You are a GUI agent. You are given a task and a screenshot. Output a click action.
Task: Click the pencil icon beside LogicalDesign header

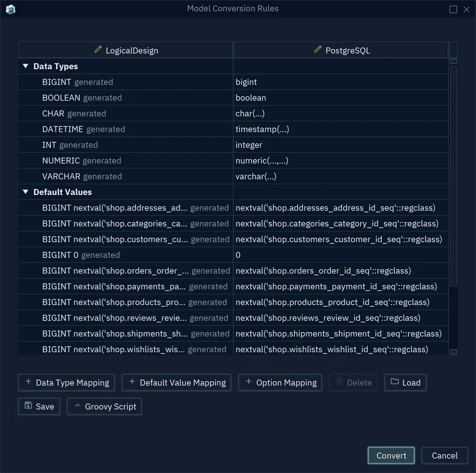pos(98,50)
